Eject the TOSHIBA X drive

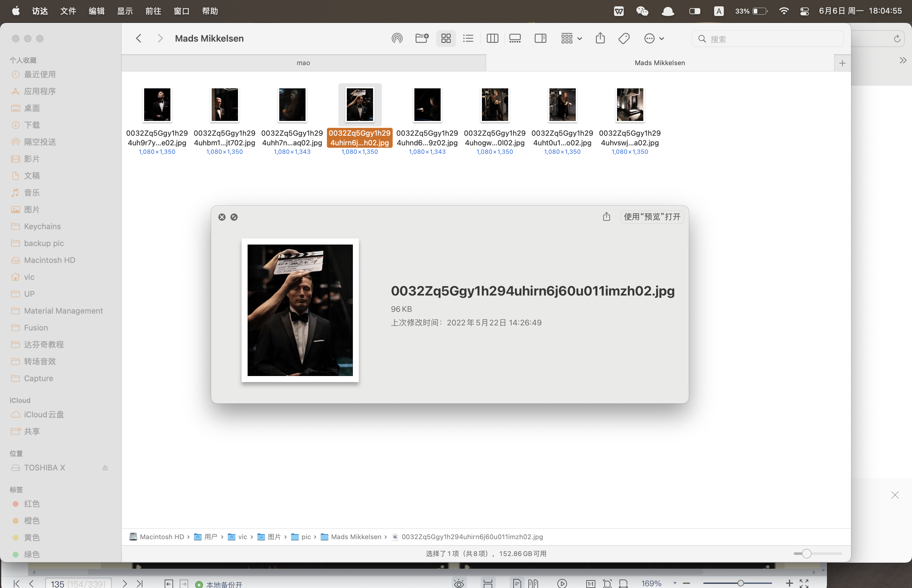pos(105,468)
